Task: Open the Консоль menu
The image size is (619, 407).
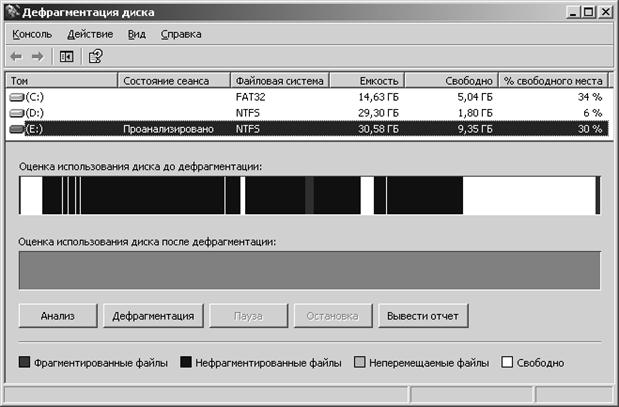Action: tap(32, 34)
